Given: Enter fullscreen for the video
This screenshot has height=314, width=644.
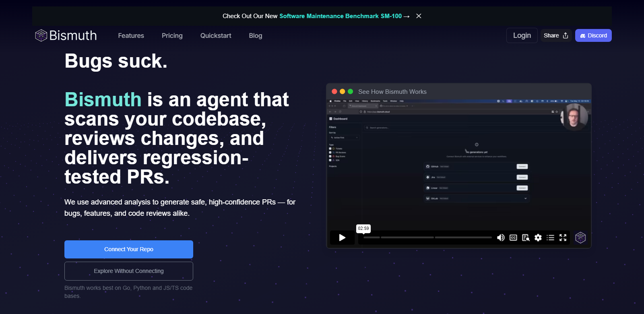Looking at the screenshot, I should [563, 238].
